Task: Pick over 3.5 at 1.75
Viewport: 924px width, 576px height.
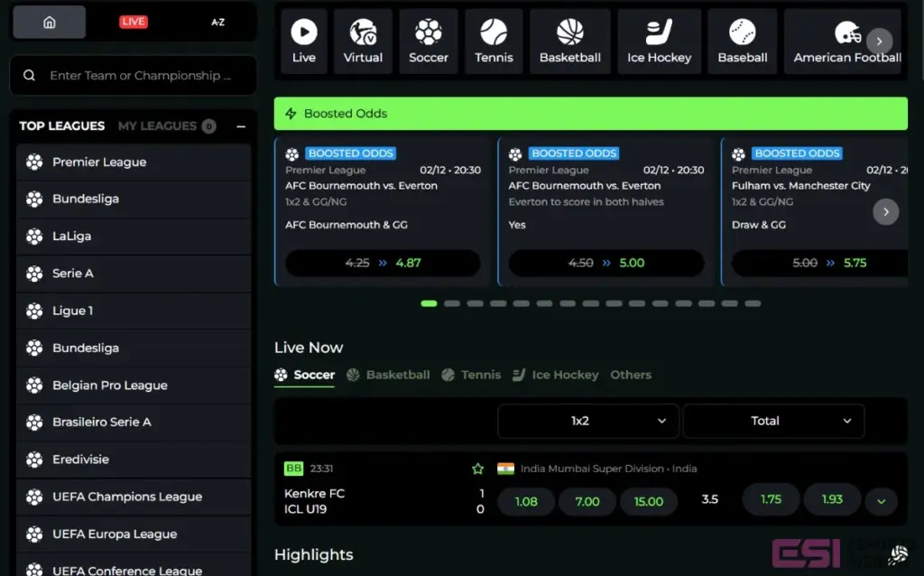Action: [771, 499]
